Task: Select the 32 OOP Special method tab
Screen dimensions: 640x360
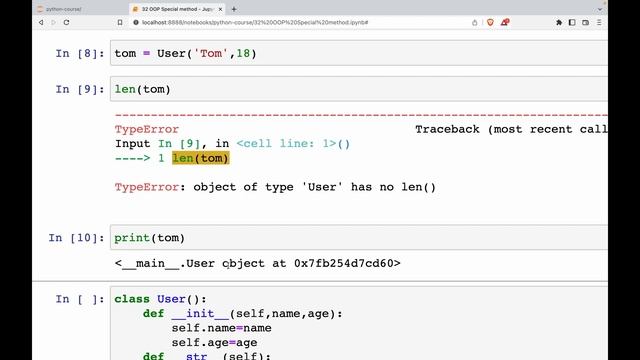Action: point(178,9)
